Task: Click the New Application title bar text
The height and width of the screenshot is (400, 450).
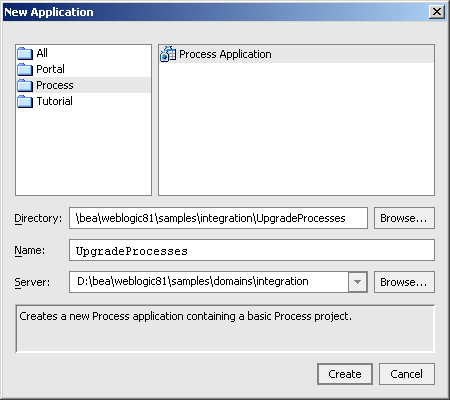Action: click(x=49, y=12)
